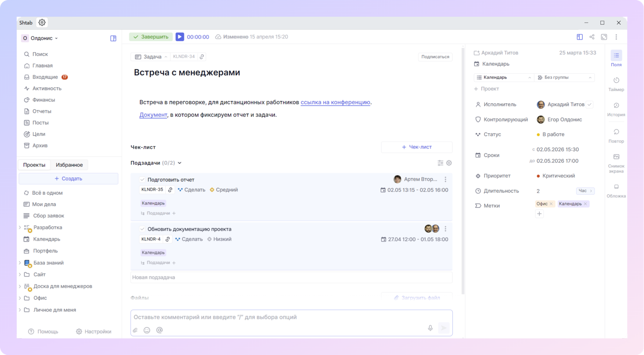644x355 pixels.
Task: Check off subtask Подготовить отчет
Action: click(142, 180)
